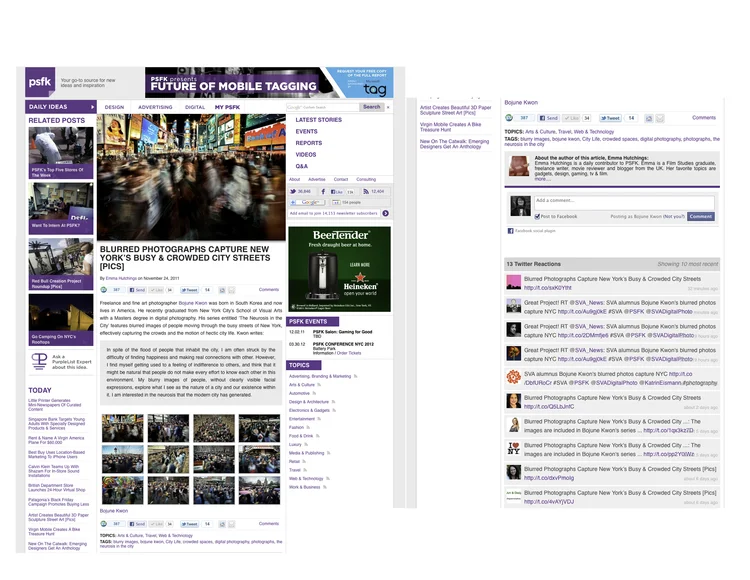Viewport: 750px width, 580px height.
Task: Click the newsletter email input field
Action: click(x=334, y=213)
